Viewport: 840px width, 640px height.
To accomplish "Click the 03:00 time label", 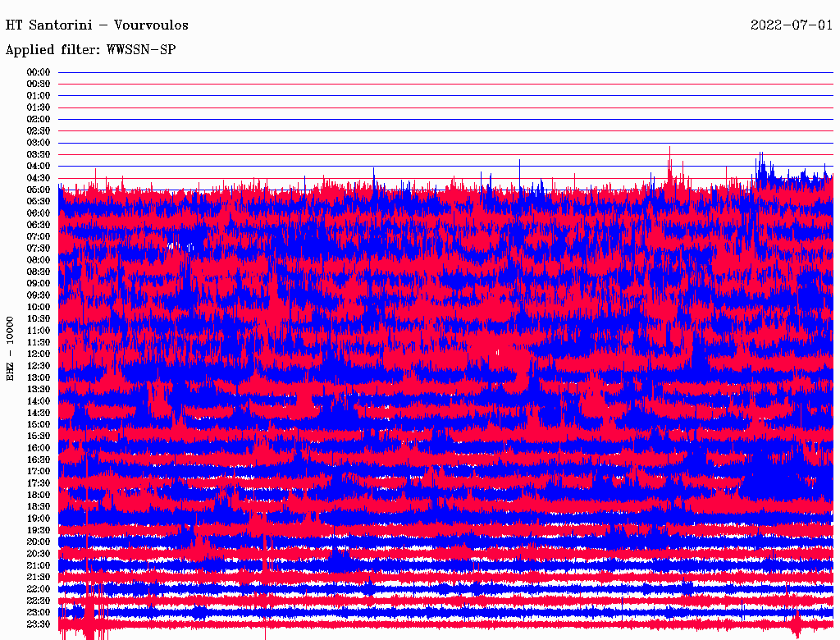I will tap(39, 143).
